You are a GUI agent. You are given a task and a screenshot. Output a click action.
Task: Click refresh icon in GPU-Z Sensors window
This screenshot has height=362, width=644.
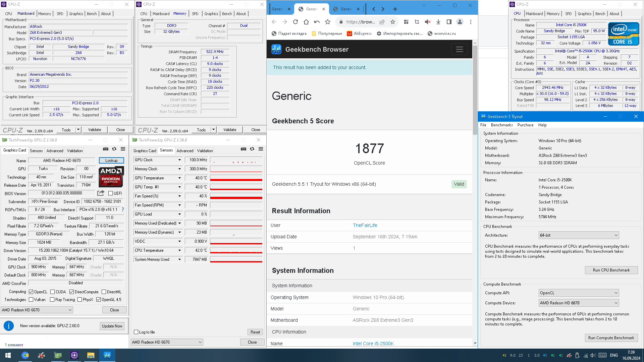pyautogui.click(x=252, y=149)
